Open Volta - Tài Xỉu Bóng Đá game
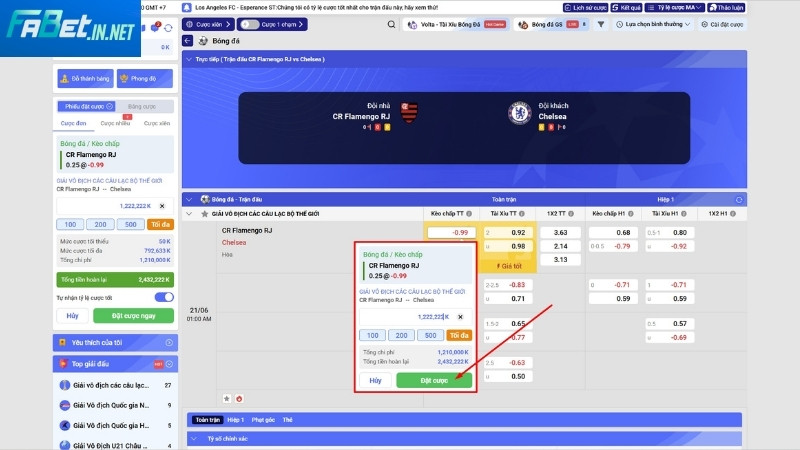Screen dimensions: 800x450 [x=456, y=24]
